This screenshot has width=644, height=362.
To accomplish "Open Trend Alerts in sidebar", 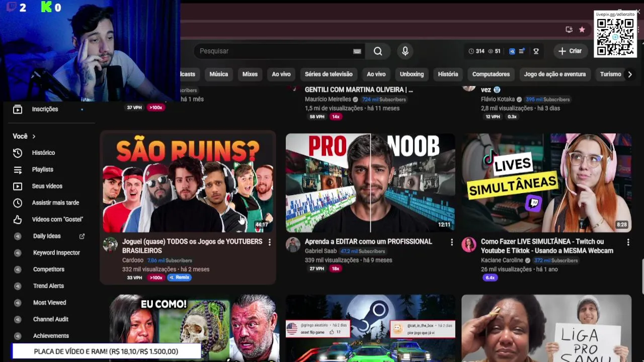I will pos(48,286).
